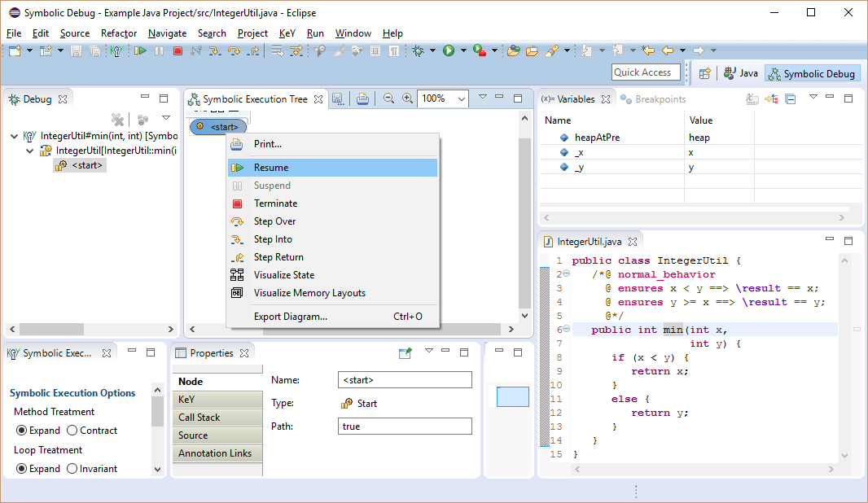This screenshot has height=503, width=868.
Task: Select Contract for Method Treatment
Action: pos(72,431)
